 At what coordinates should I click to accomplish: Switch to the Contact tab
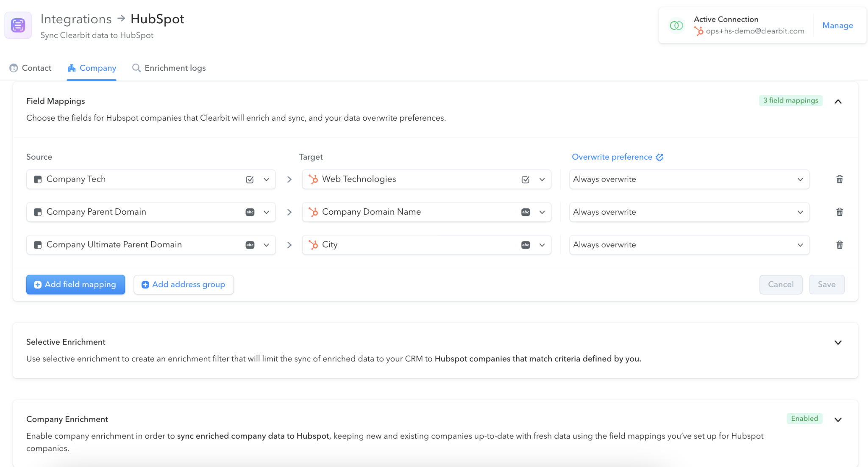pyautogui.click(x=30, y=68)
